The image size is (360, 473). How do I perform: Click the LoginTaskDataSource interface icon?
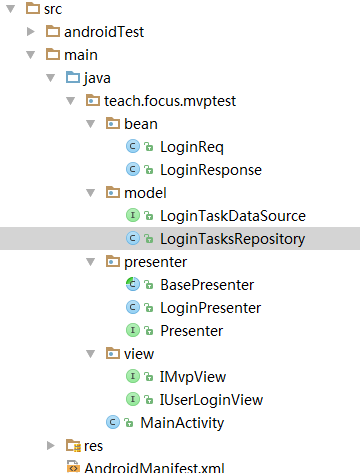[133, 216]
